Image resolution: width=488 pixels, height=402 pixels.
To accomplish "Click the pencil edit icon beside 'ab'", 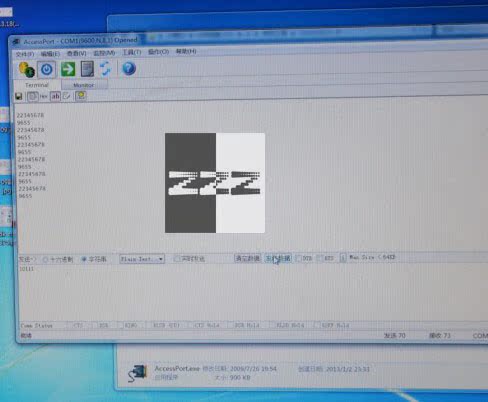I will coord(67,96).
